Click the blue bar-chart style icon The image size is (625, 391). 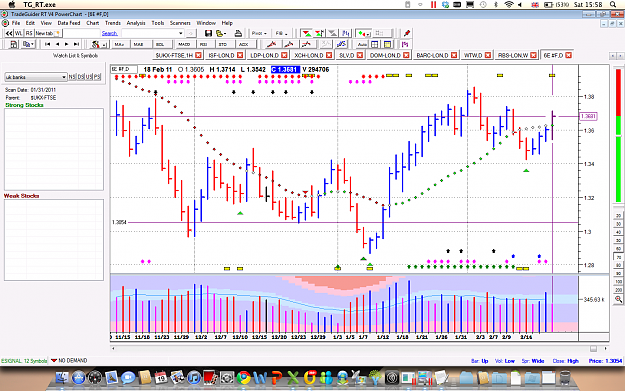346,33
